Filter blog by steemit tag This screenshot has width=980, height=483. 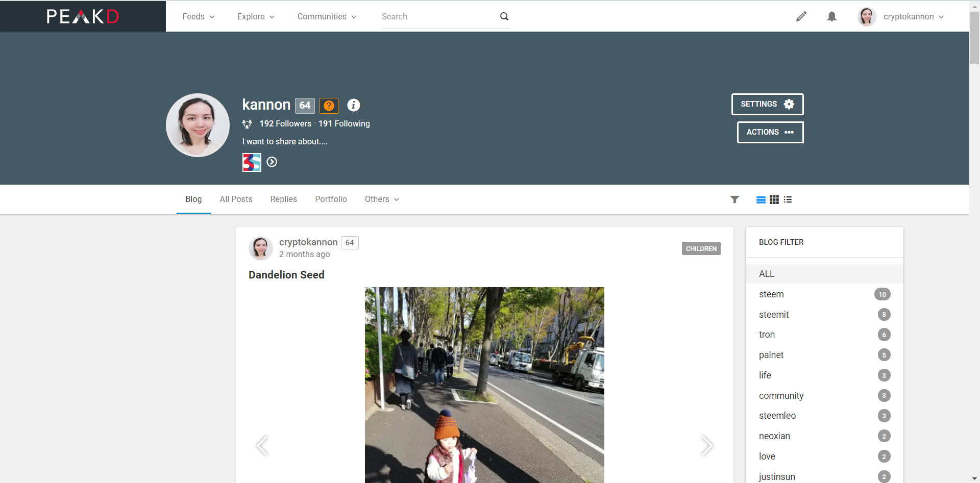pos(825,315)
